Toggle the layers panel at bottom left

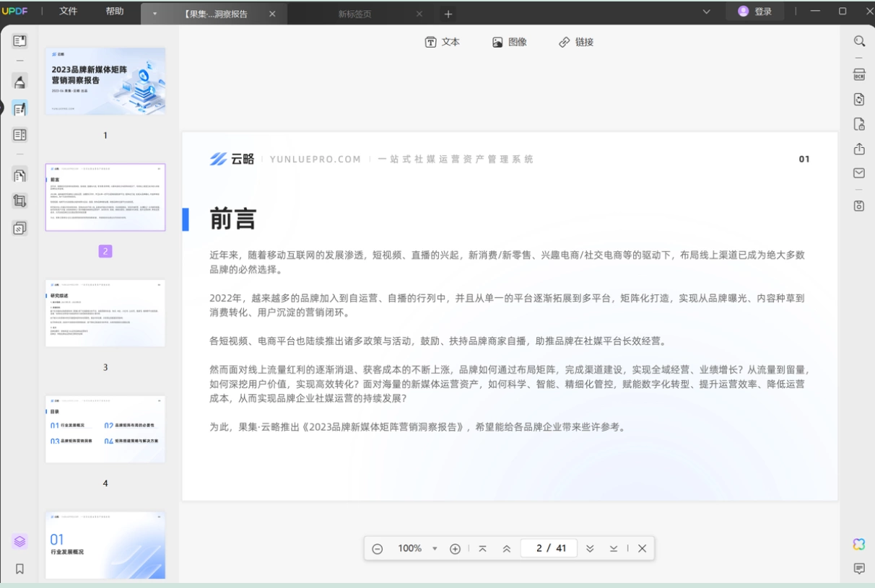(20, 541)
